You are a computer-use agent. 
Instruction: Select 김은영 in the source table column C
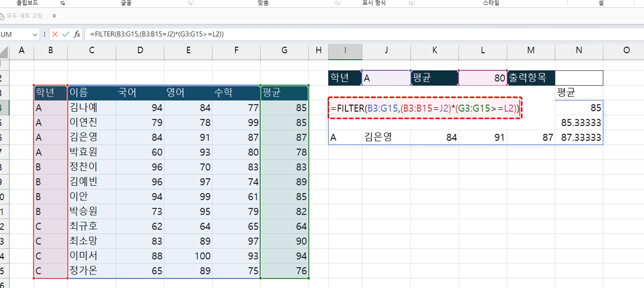[x=92, y=137]
